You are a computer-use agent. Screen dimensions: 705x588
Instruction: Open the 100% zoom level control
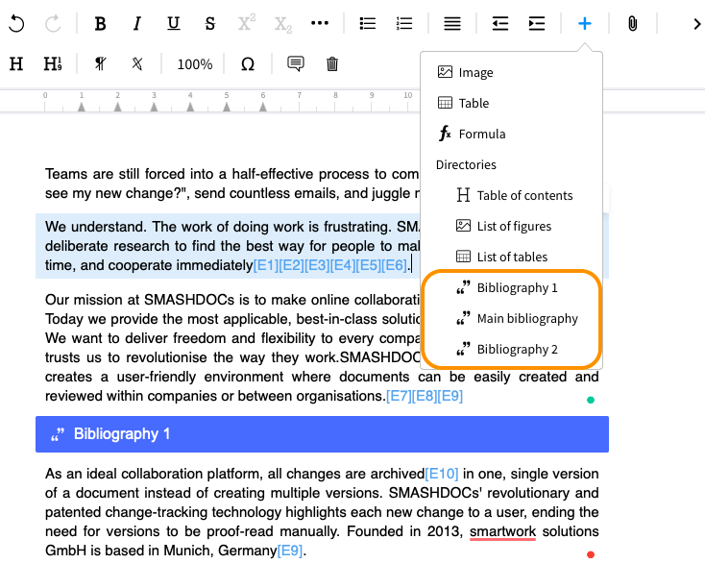click(x=195, y=64)
